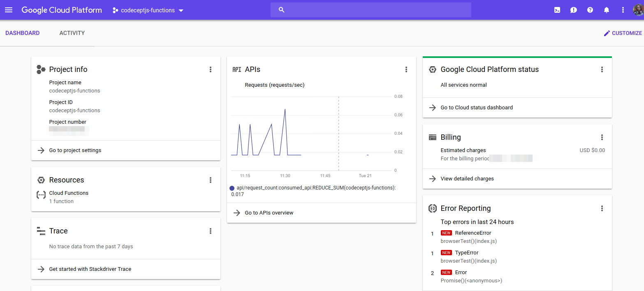Open the top bar three-dot settings menu
644x291 pixels.
point(623,10)
